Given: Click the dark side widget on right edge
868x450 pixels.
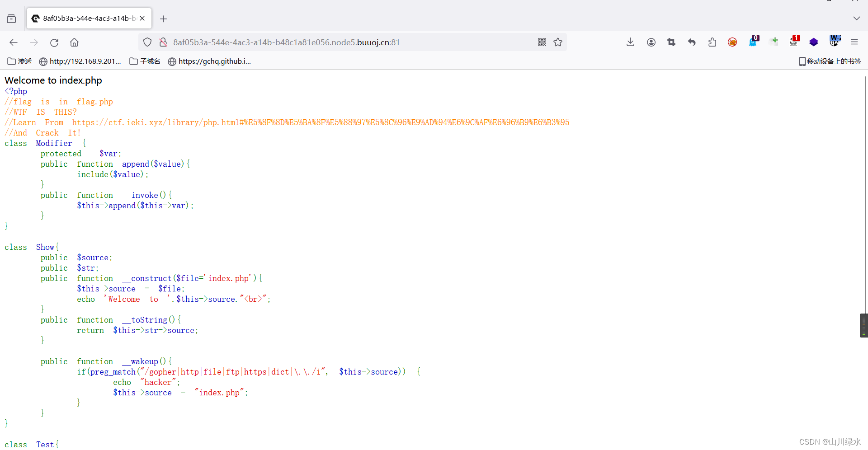Looking at the screenshot, I should (864, 325).
